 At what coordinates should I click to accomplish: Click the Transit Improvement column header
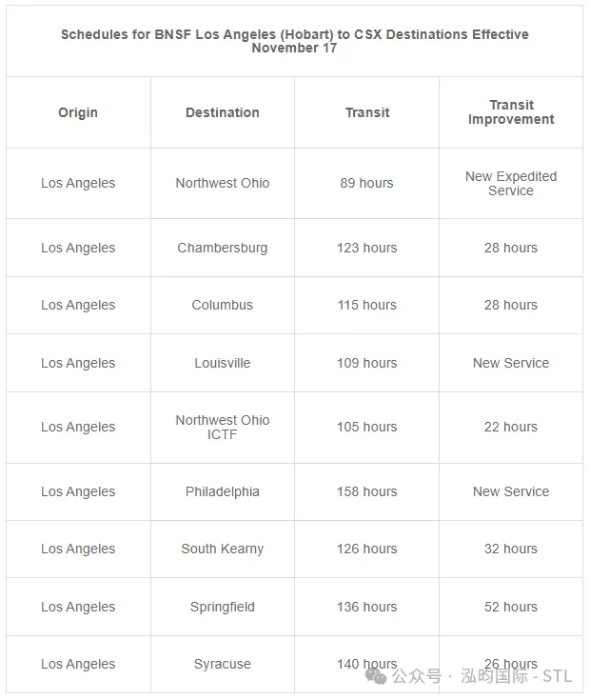(511, 112)
